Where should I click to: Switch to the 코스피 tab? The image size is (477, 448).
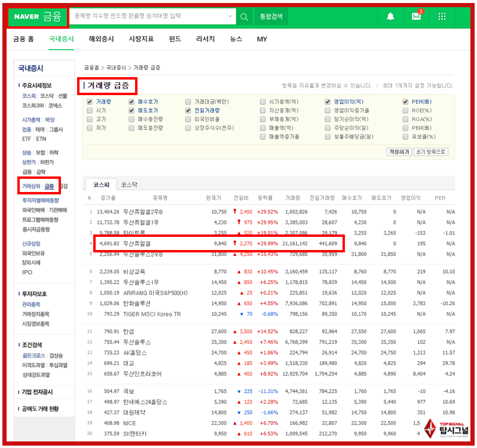coord(101,185)
